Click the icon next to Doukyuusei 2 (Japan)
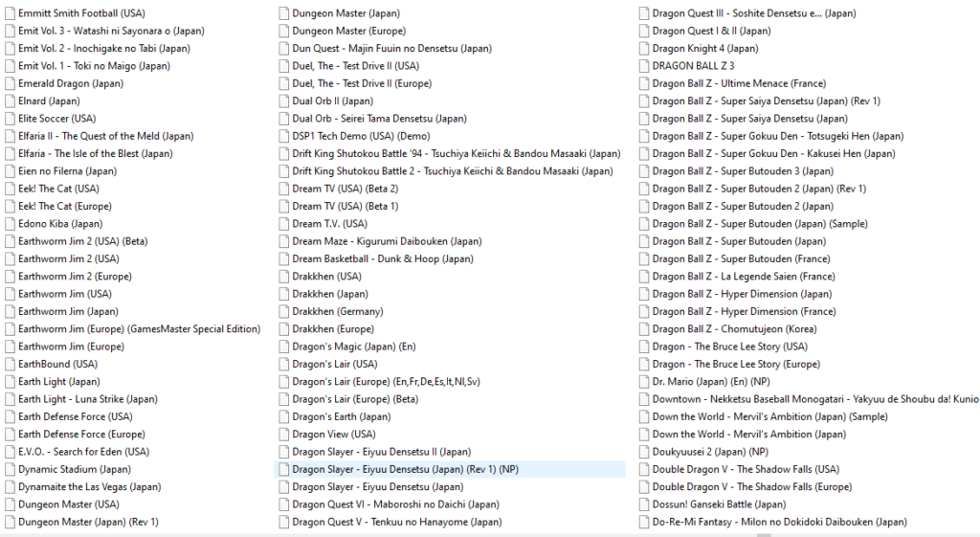 point(643,451)
